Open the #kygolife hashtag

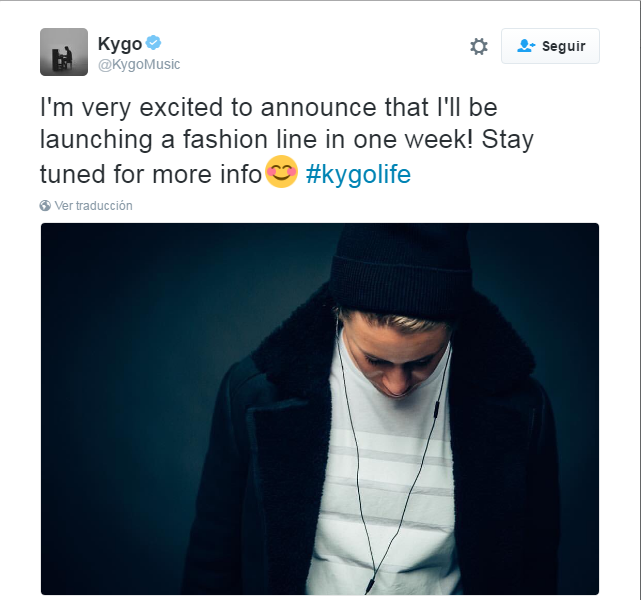pyautogui.click(x=358, y=175)
